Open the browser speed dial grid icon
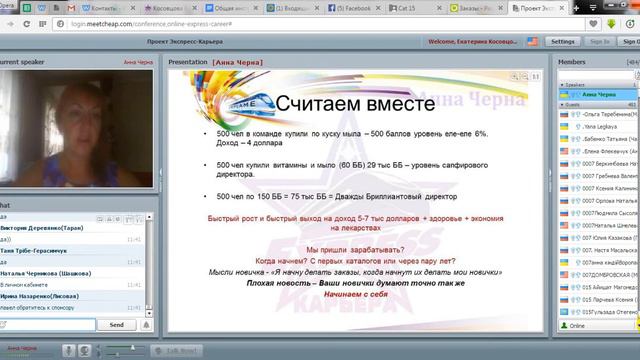640x360 pixels. [x=42, y=24]
